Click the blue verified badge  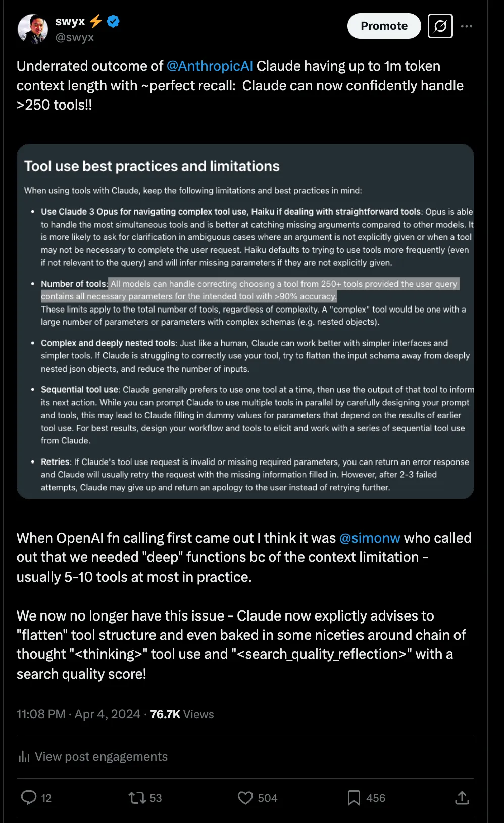(113, 21)
